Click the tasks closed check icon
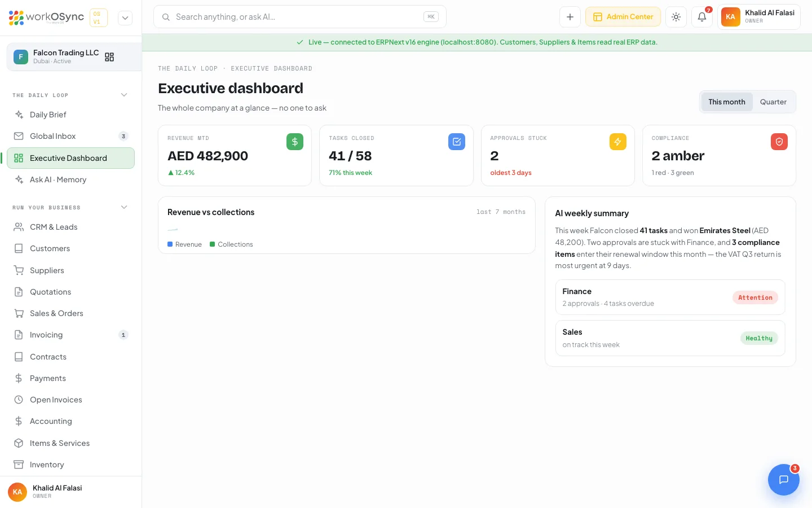The height and width of the screenshot is (508, 812). click(x=457, y=142)
